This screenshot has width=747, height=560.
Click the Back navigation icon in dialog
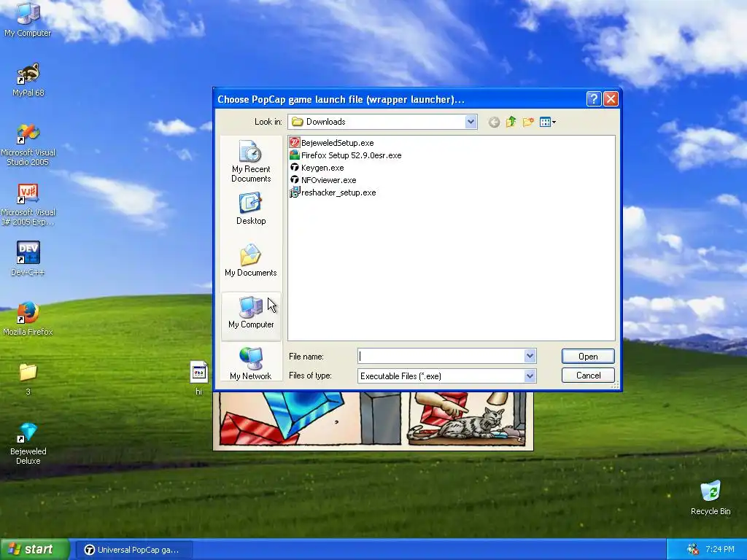coord(494,122)
